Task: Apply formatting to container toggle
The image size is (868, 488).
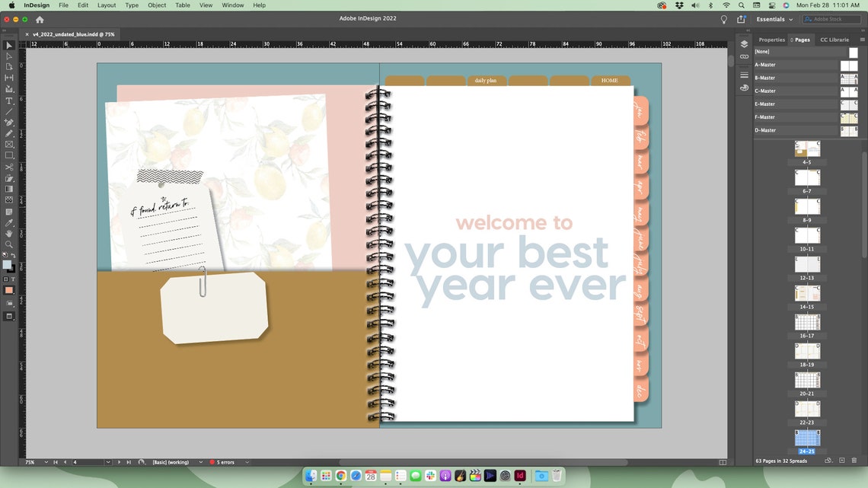Action: tap(5, 279)
